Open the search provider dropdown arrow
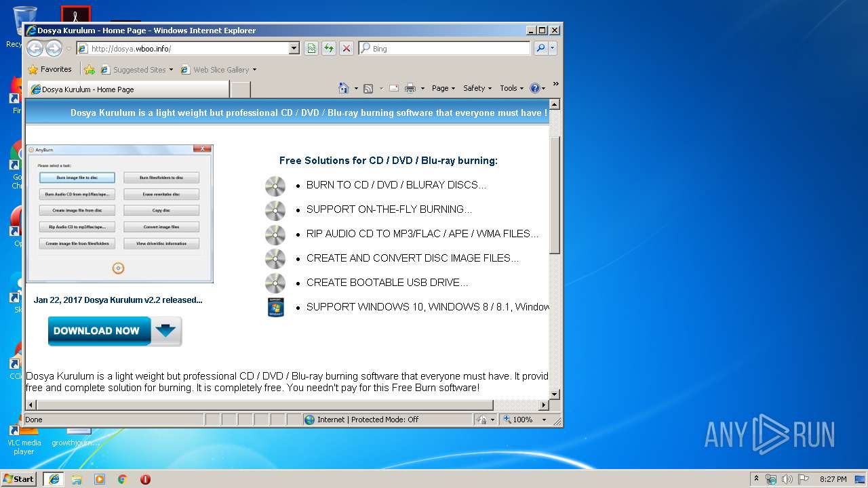 coord(553,48)
